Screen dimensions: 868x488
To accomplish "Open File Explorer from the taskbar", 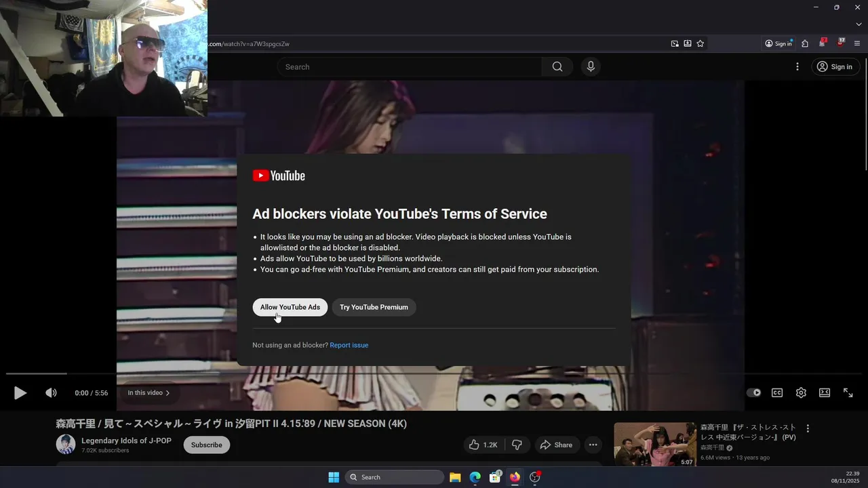I will (x=455, y=477).
